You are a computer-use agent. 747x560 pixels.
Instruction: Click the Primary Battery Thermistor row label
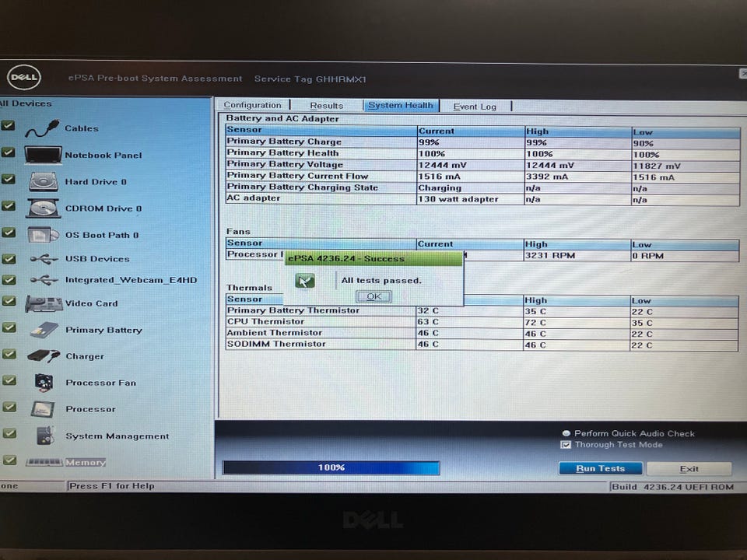point(293,310)
